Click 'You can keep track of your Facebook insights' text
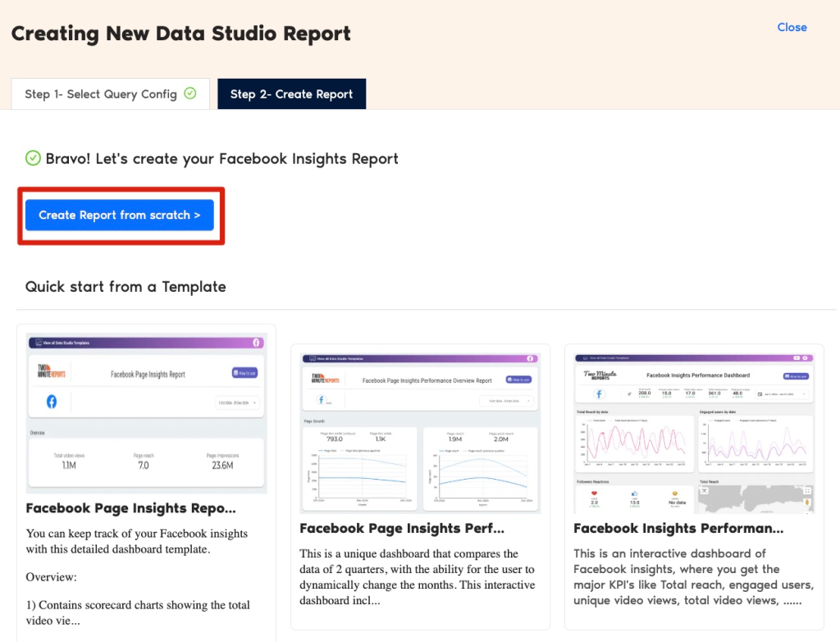Image resolution: width=840 pixels, height=642 pixels. click(x=137, y=541)
